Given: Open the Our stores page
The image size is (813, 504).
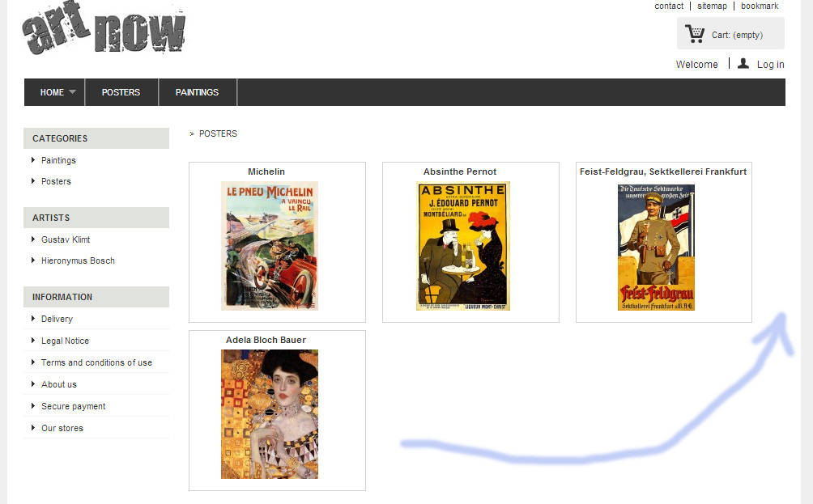Looking at the screenshot, I should tap(62, 428).
